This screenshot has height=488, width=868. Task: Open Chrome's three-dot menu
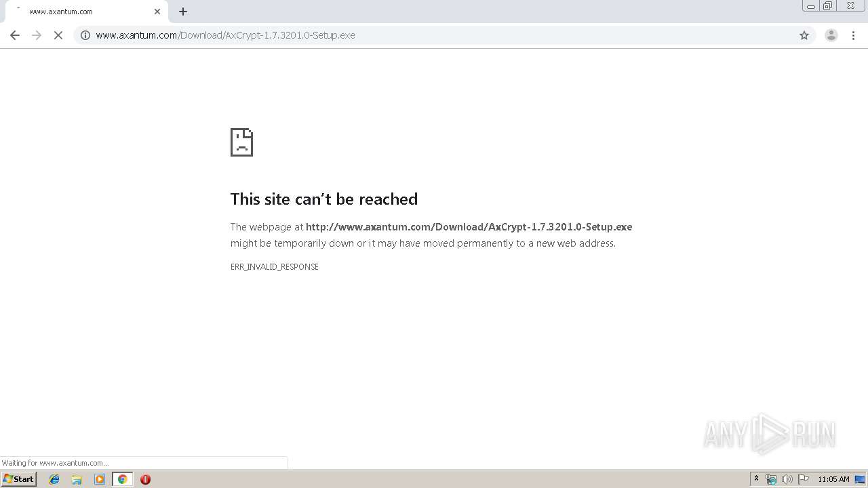coord(853,35)
